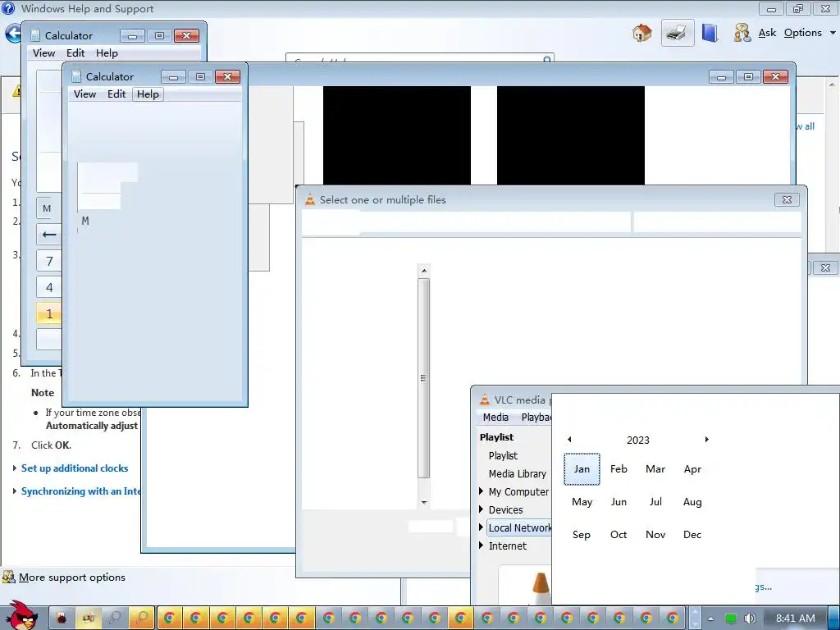Select Feb in the calendar

pos(619,468)
